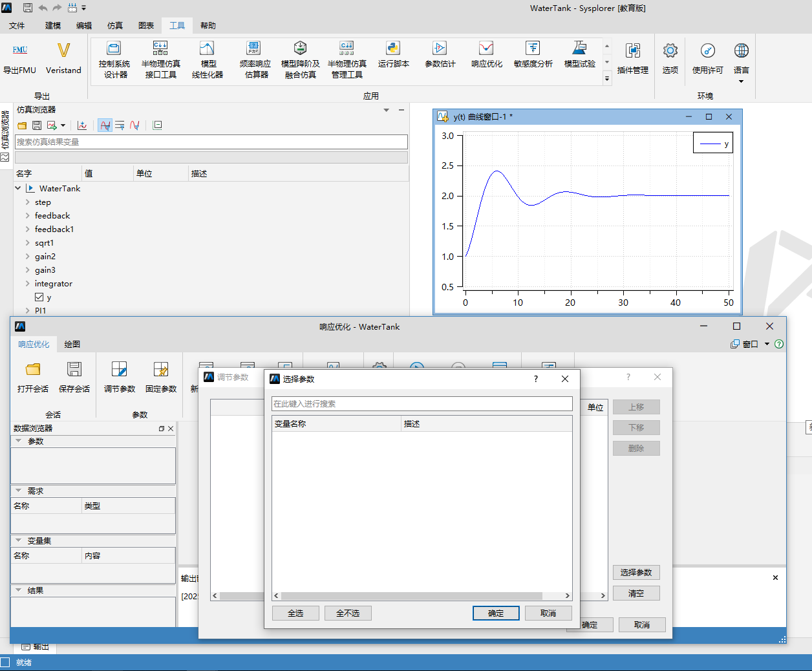Collapse 参数 section in 数据浏览器

[19, 441]
